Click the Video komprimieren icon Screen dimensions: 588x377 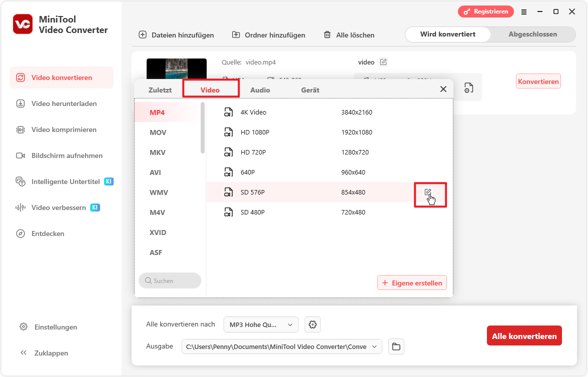[x=21, y=129]
